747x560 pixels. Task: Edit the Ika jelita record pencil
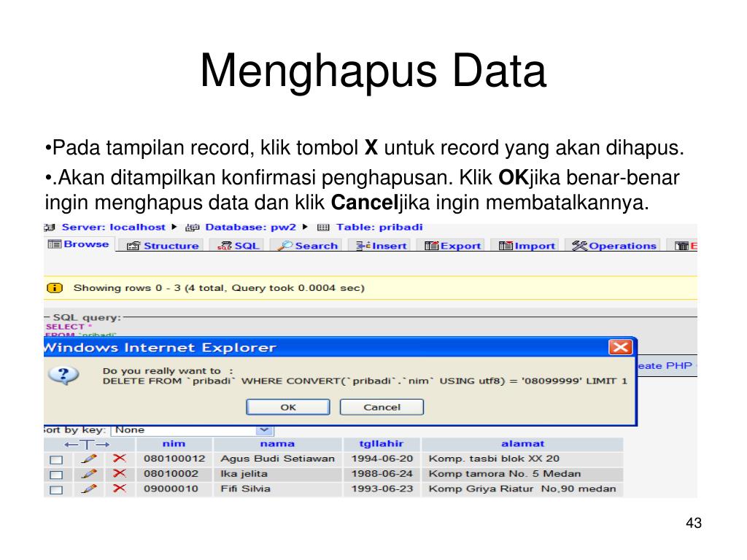pos(88,474)
